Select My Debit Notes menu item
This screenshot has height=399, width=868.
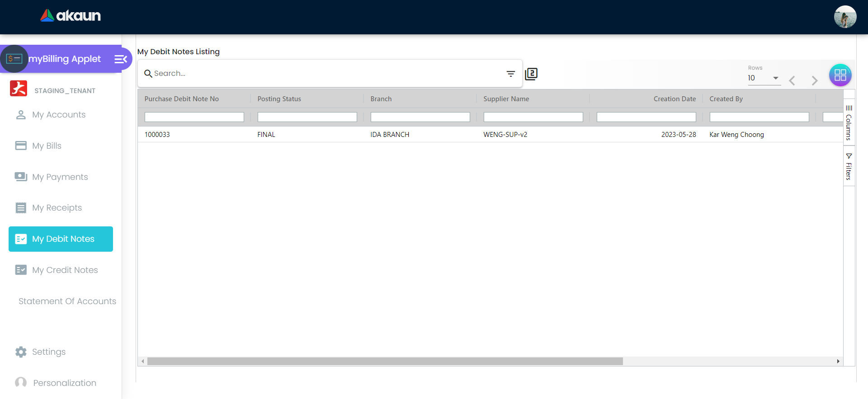[x=61, y=239]
